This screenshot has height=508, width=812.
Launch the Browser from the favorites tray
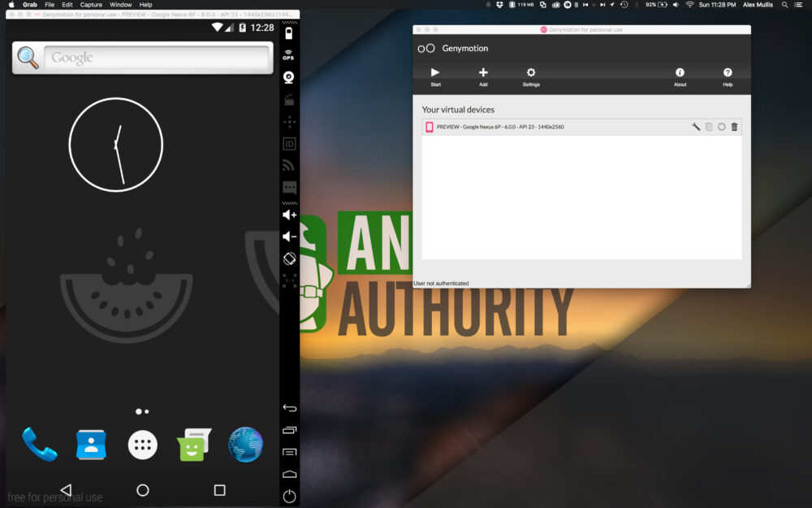point(246,445)
